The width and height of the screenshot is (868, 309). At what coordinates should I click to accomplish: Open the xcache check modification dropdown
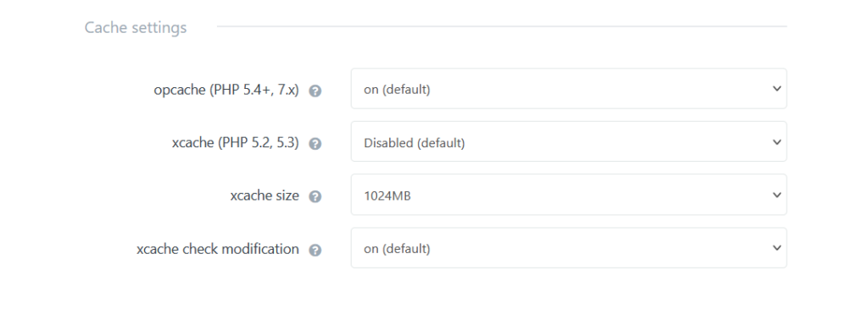pos(569,248)
